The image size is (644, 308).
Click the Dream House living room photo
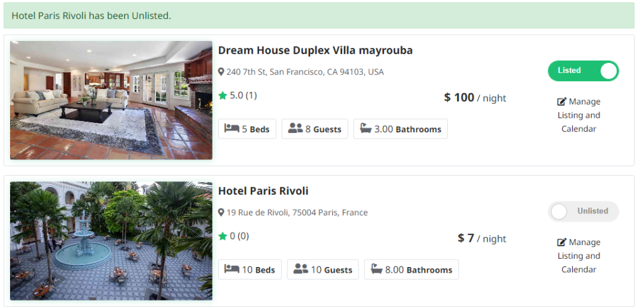[111, 100]
